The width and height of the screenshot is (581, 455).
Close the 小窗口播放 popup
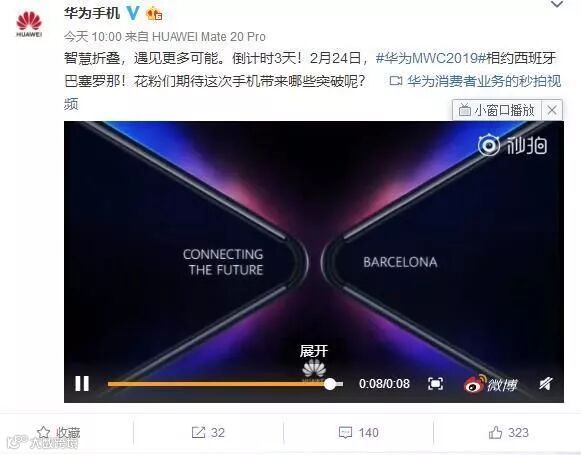(552, 110)
